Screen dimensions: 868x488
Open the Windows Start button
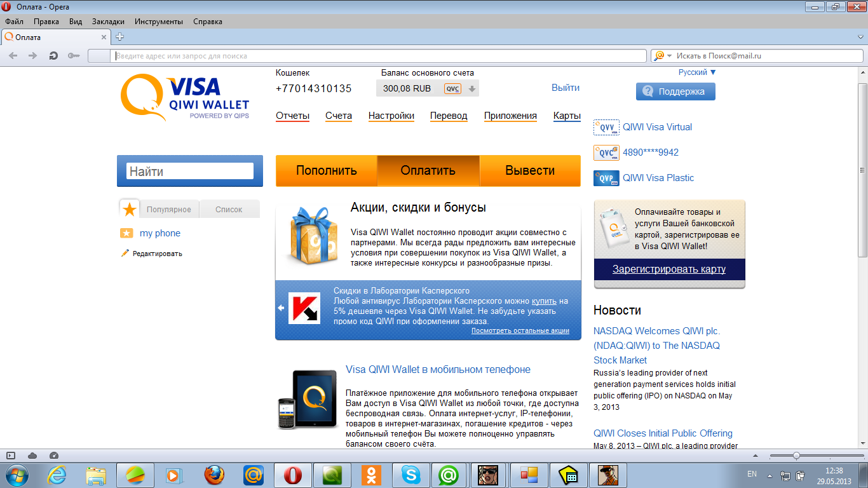tap(17, 475)
